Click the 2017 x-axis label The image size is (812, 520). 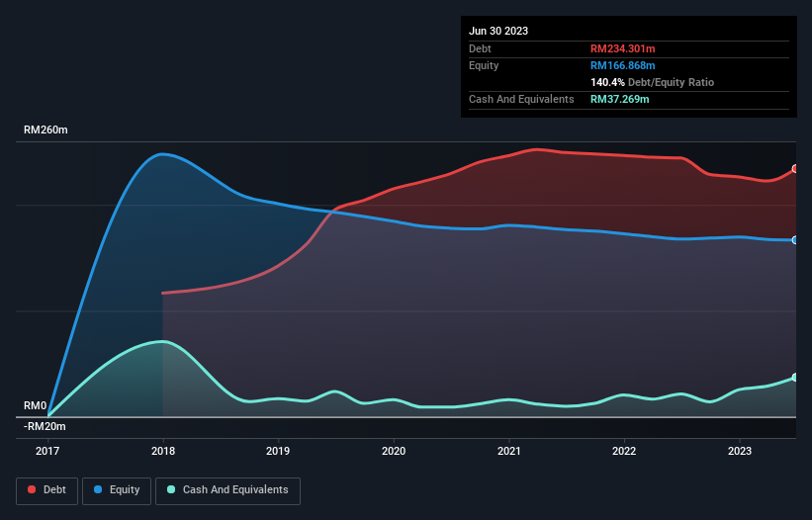(x=47, y=451)
